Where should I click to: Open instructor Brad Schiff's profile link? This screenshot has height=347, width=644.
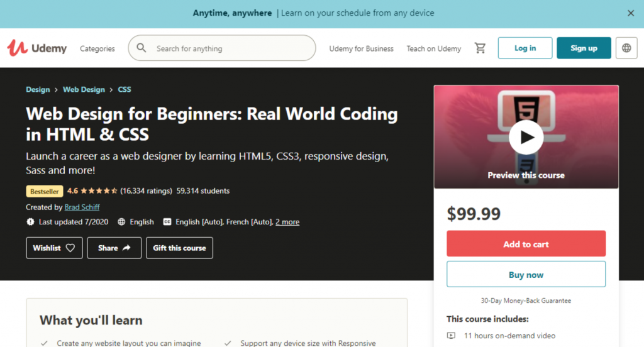(x=82, y=207)
